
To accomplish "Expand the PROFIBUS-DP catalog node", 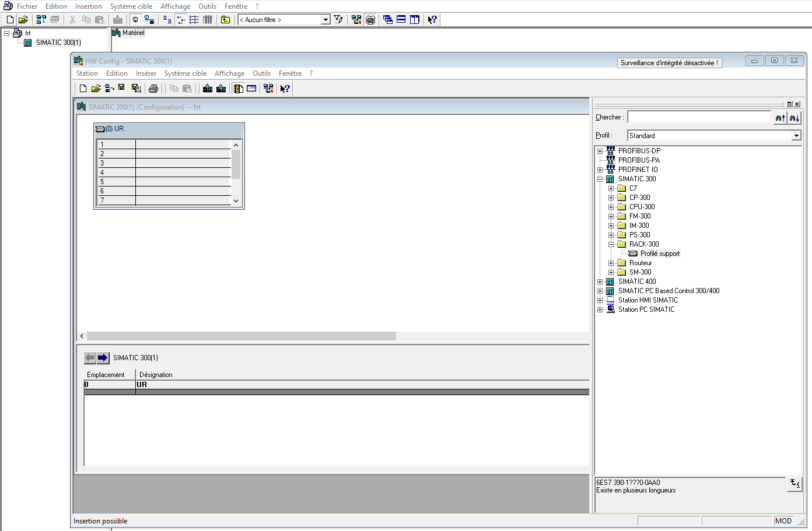I will pos(600,151).
